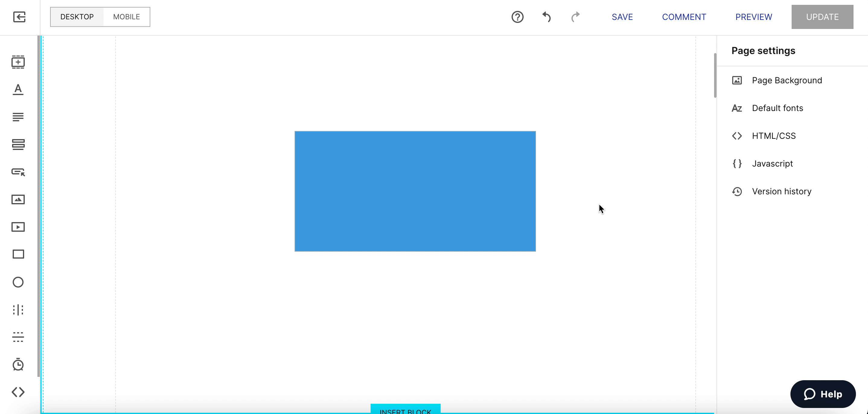Image resolution: width=868 pixels, height=414 pixels.
Task: Click the Az Default fonts icon
Action: 737,108
